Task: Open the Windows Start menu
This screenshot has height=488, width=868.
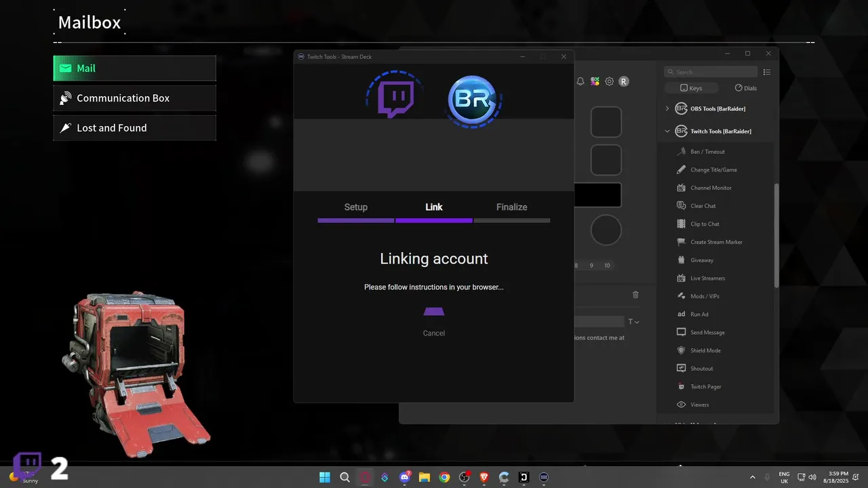Action: coord(325,477)
